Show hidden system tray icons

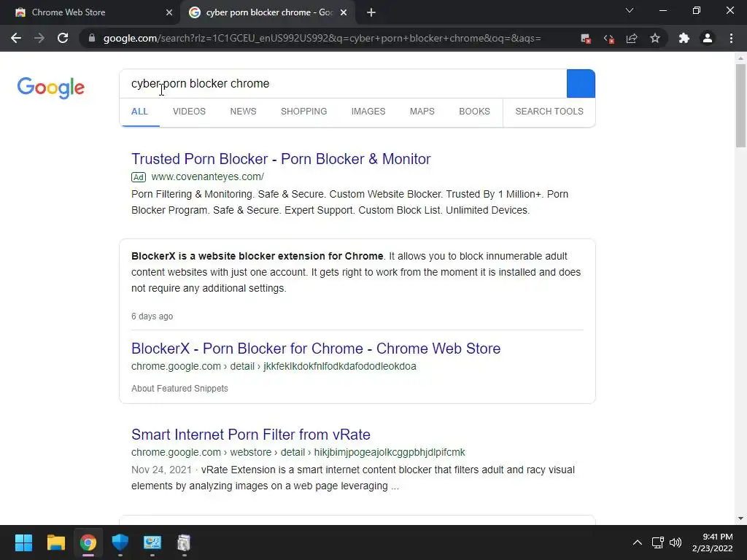[x=638, y=542]
